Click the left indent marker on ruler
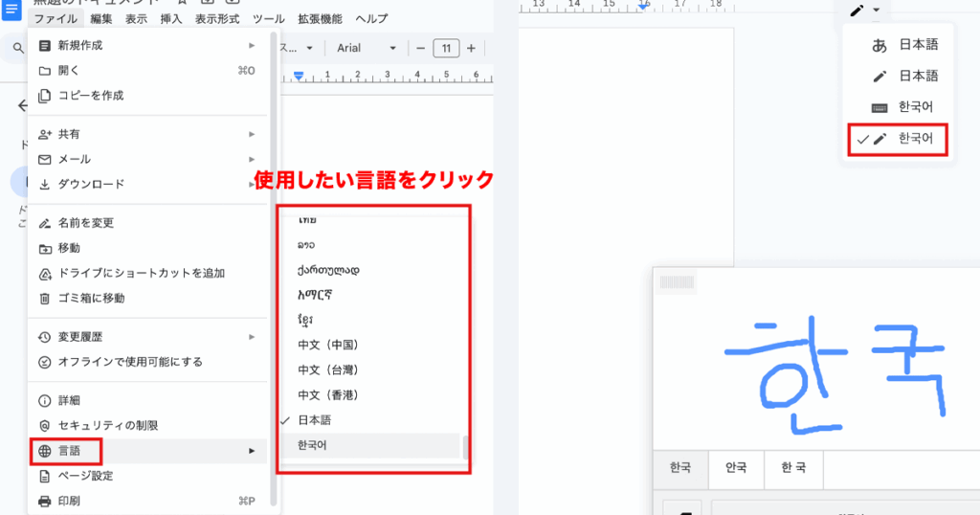980x515 pixels. (x=299, y=76)
